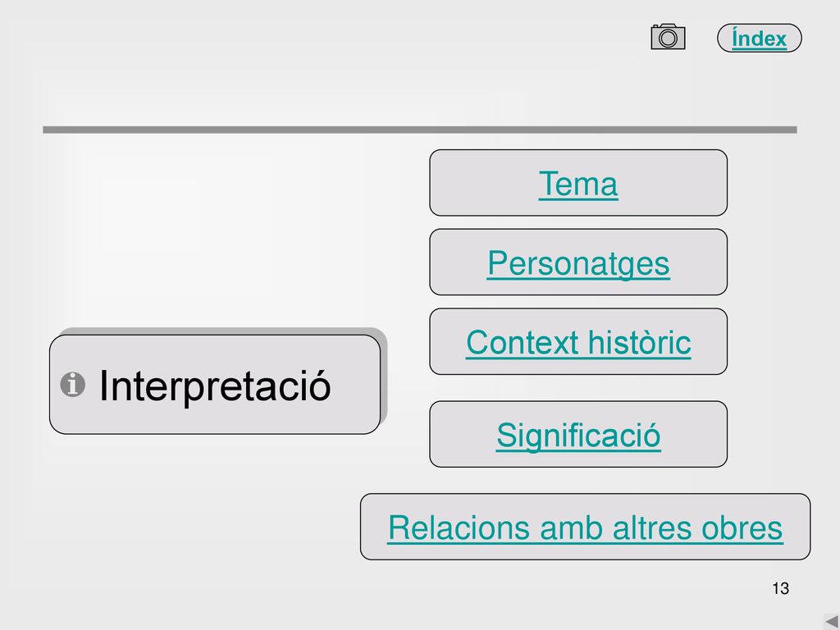
Task: Follow the Significació link
Action: (578, 436)
